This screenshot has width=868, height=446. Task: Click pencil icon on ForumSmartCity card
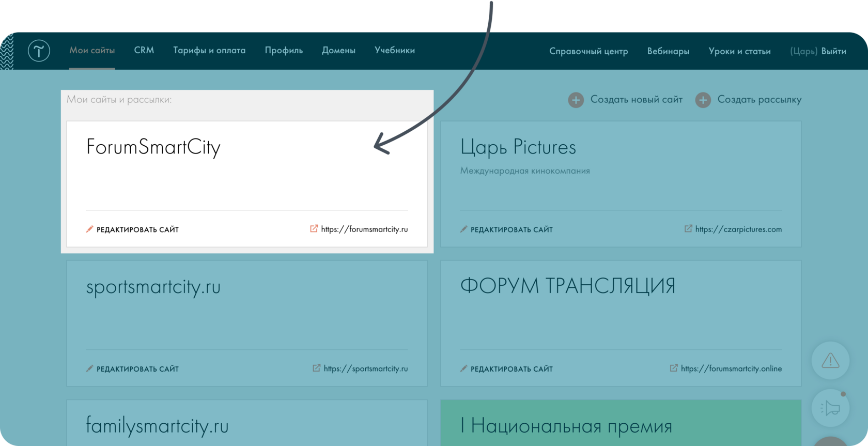[89, 229]
